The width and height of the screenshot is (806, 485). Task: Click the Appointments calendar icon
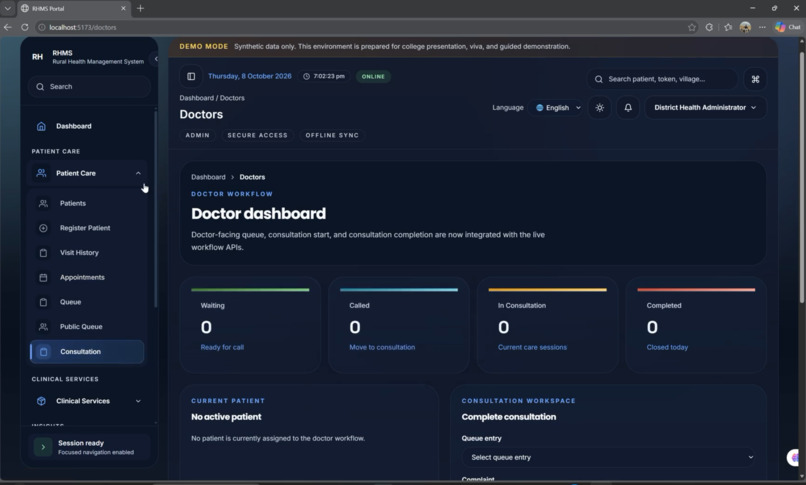[44, 277]
